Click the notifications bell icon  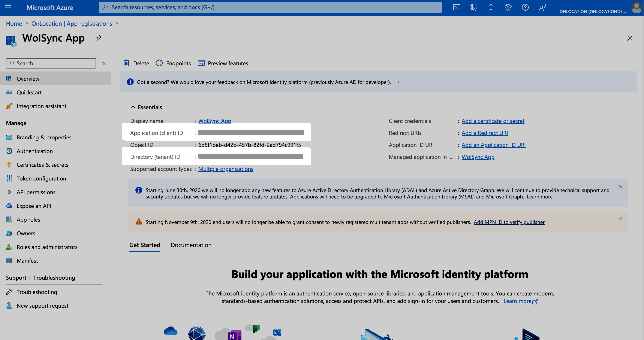(491, 7)
